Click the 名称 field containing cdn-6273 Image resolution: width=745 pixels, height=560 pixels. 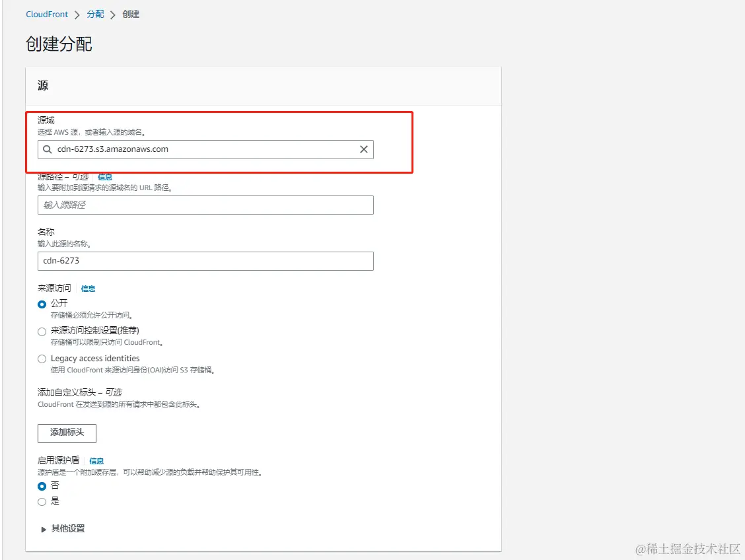tap(205, 261)
